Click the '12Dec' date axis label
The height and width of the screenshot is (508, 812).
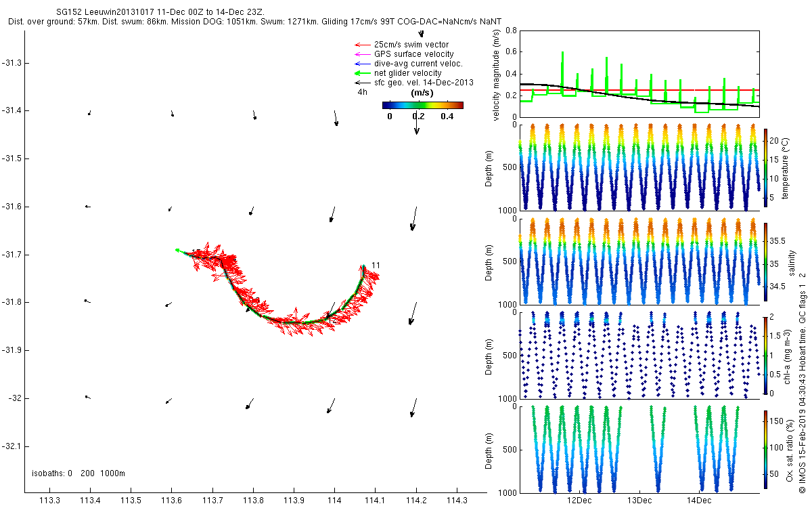[579, 501]
